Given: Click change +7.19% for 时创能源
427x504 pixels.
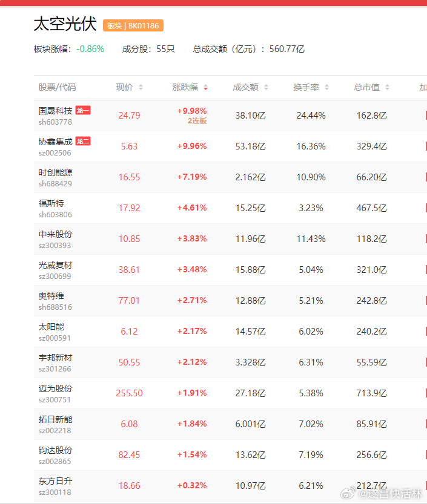Looking at the screenshot, I should (192, 177).
